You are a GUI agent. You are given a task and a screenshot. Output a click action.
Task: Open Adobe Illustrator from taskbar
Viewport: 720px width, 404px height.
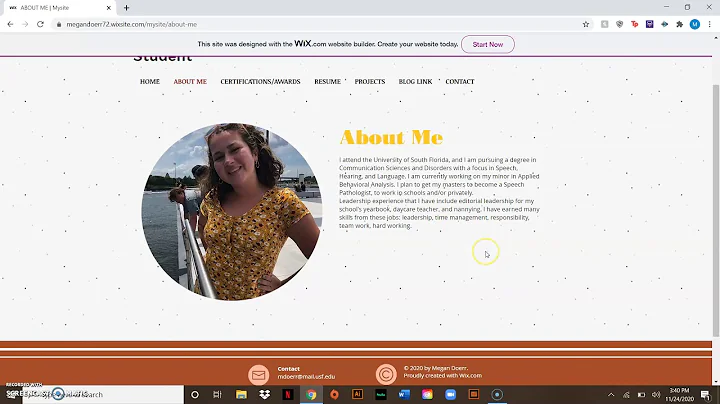357,394
